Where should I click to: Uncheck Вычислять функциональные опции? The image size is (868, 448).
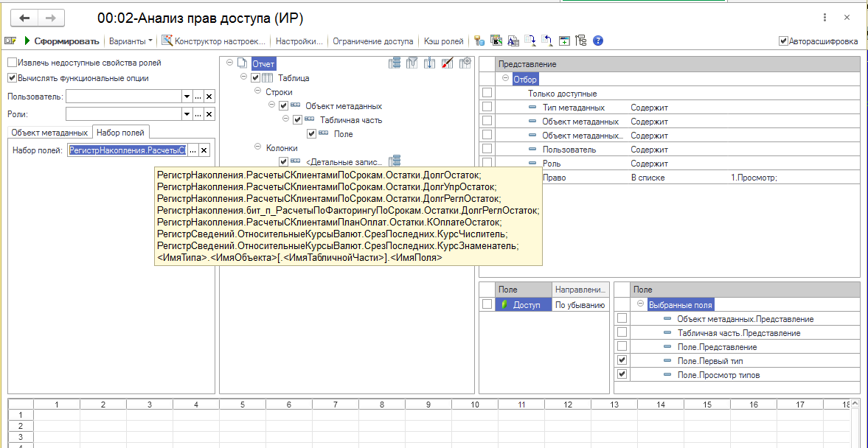point(13,78)
